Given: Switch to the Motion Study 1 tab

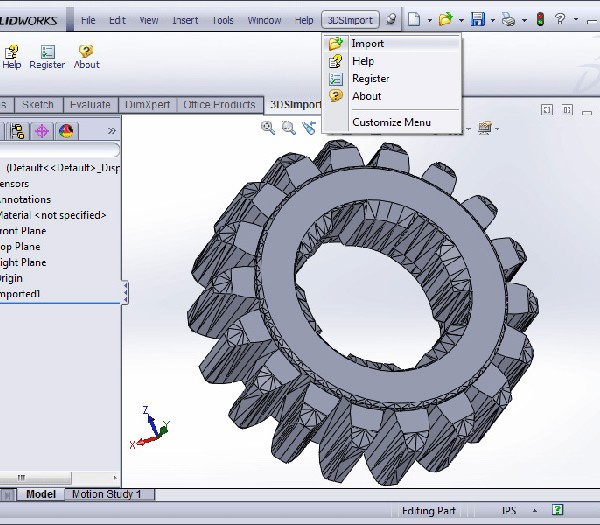Looking at the screenshot, I should [x=107, y=494].
